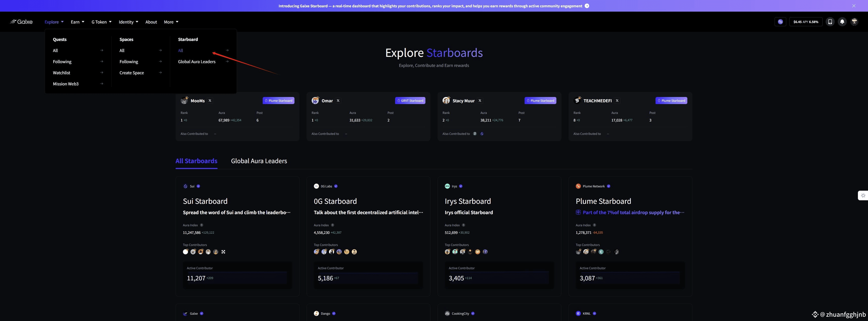
Task: Click Omar's avatar on the leader card
Action: (x=315, y=101)
